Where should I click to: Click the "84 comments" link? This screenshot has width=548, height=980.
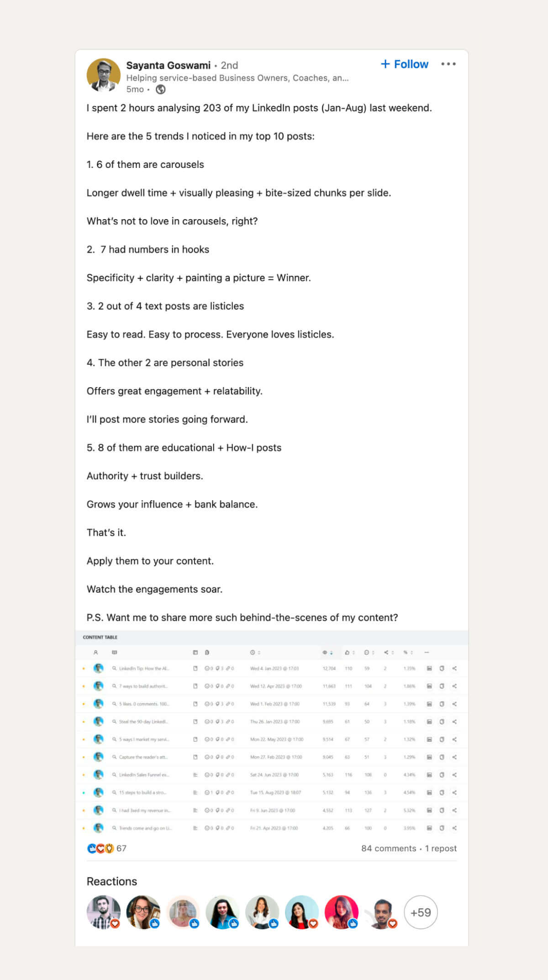click(389, 849)
